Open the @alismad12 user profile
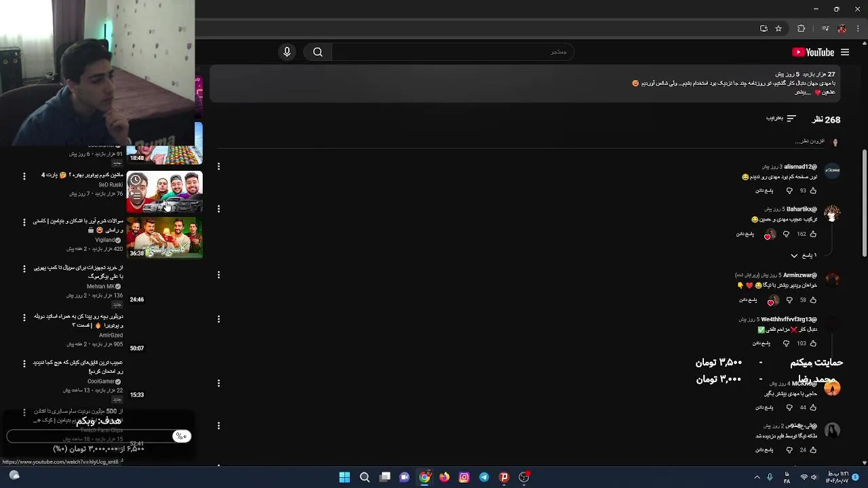Image resolution: width=868 pixels, height=488 pixels. click(x=800, y=167)
